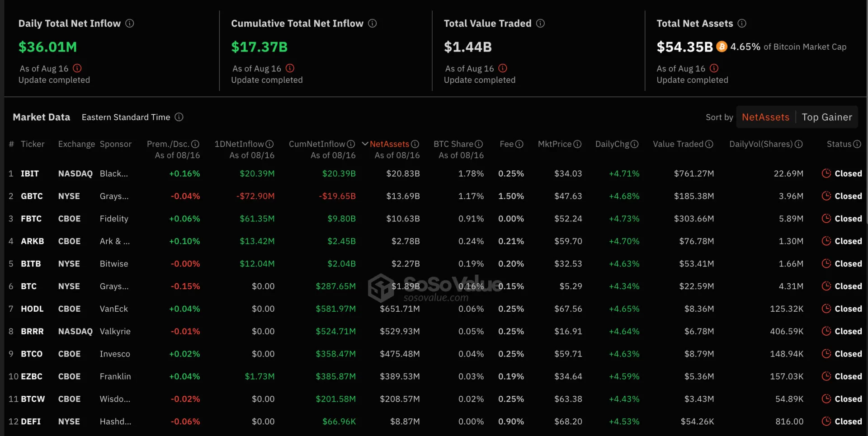The image size is (868, 436).
Task: Select the $54.35B total net assets value
Action: [684, 47]
